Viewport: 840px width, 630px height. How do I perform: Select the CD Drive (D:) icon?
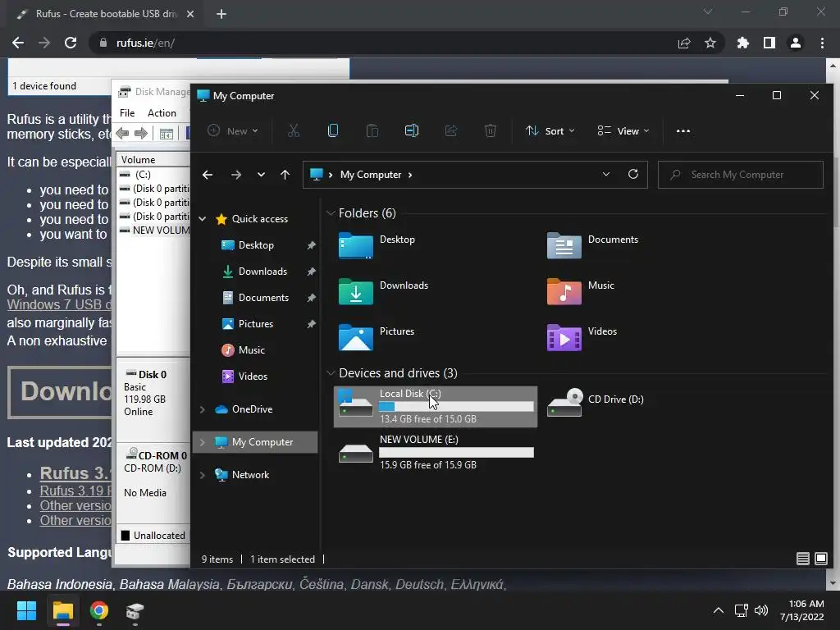[564, 402]
